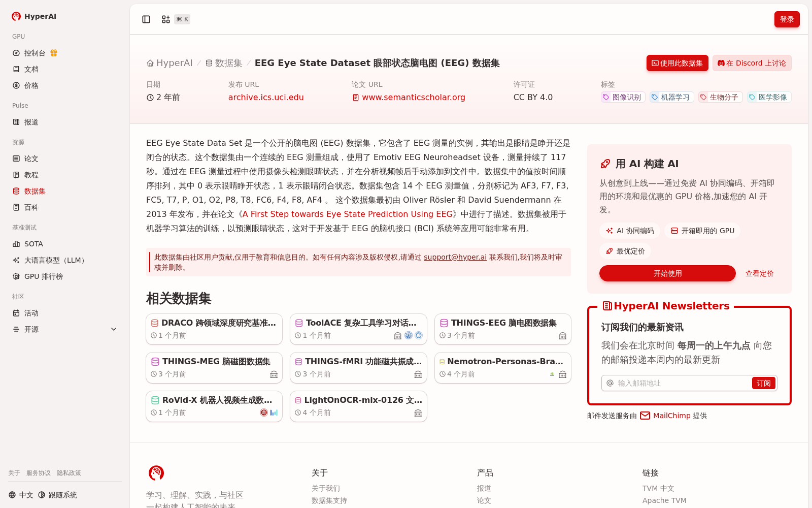Click institution icon on LightOnOCR card

(418, 413)
